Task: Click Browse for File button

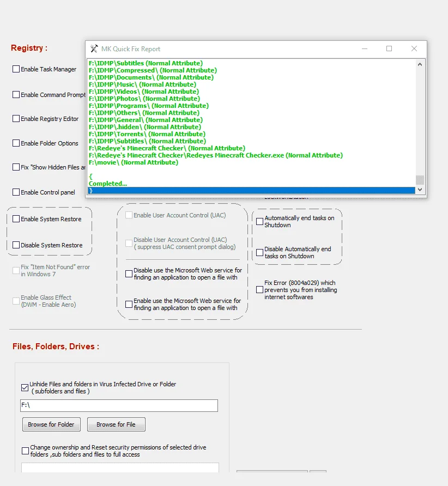Action: (x=116, y=424)
